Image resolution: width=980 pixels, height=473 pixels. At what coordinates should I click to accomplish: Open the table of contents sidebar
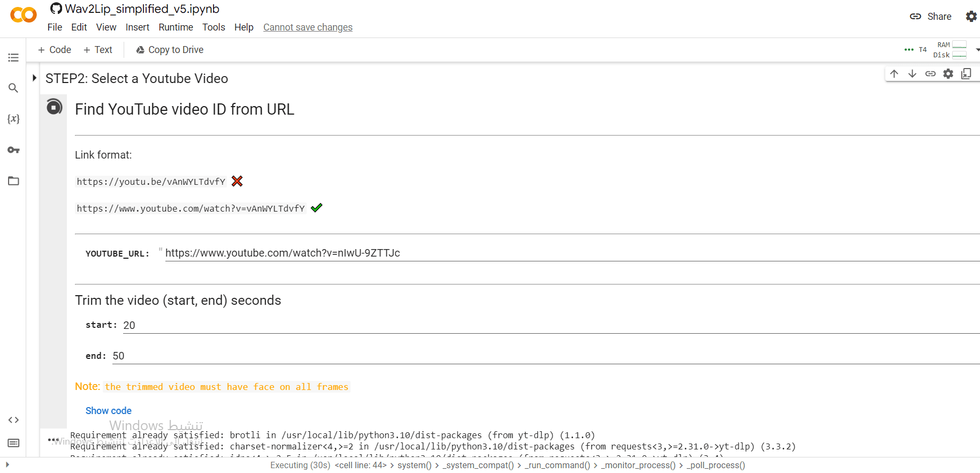click(13, 57)
